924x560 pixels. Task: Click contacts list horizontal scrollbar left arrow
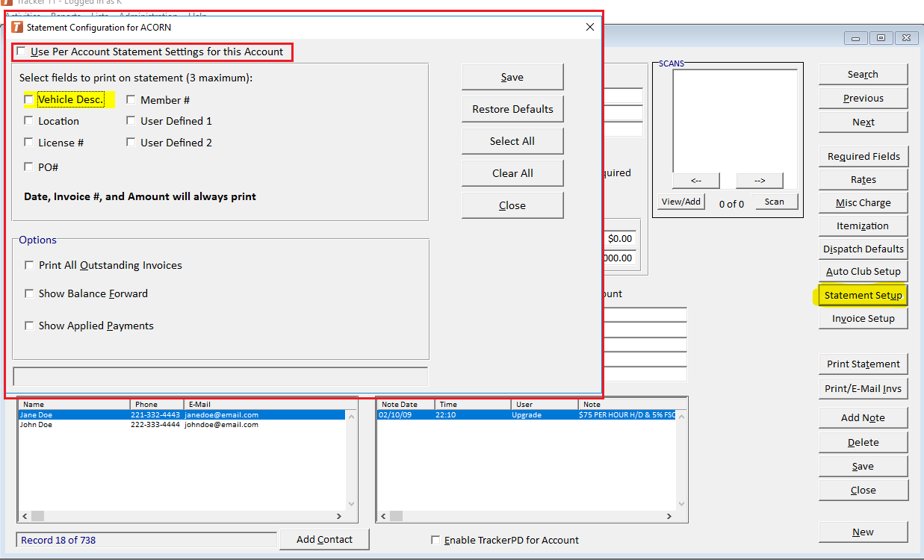point(25,516)
